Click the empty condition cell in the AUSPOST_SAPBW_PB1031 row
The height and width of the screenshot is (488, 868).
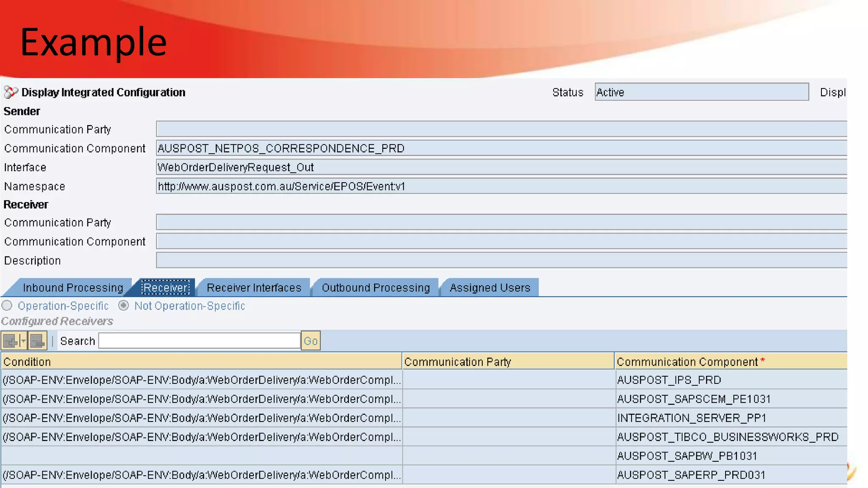pos(201,456)
